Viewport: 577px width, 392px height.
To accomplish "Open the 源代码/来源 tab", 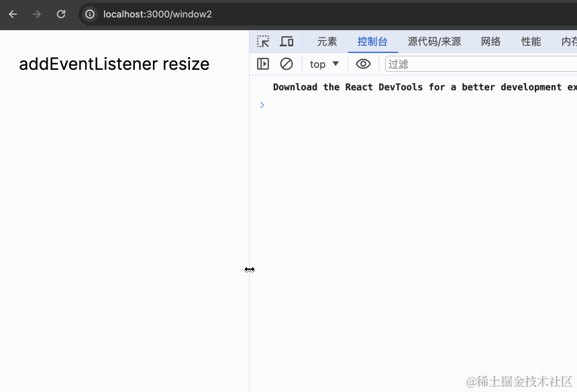I will pyautogui.click(x=434, y=42).
